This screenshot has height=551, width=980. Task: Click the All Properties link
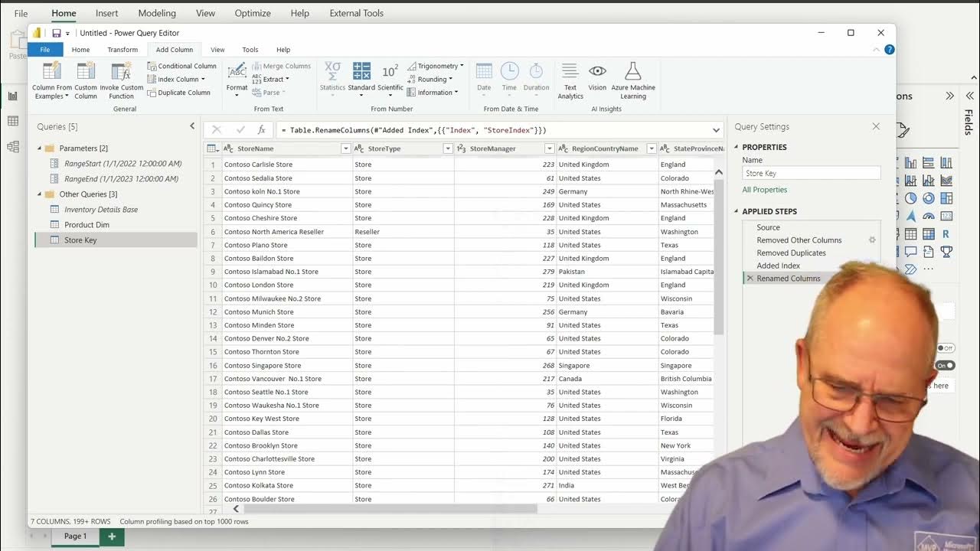coord(764,190)
